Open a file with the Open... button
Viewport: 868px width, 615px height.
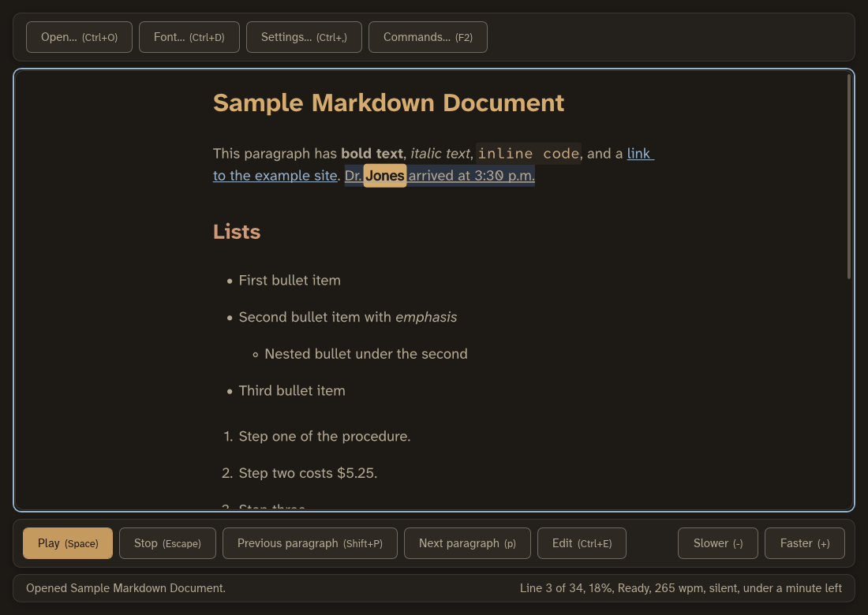tap(79, 37)
